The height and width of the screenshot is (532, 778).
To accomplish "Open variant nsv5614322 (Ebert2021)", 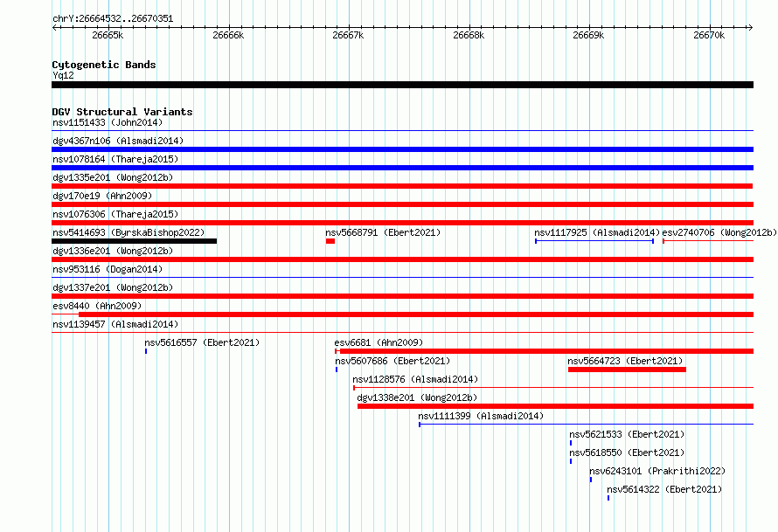I will [664, 489].
